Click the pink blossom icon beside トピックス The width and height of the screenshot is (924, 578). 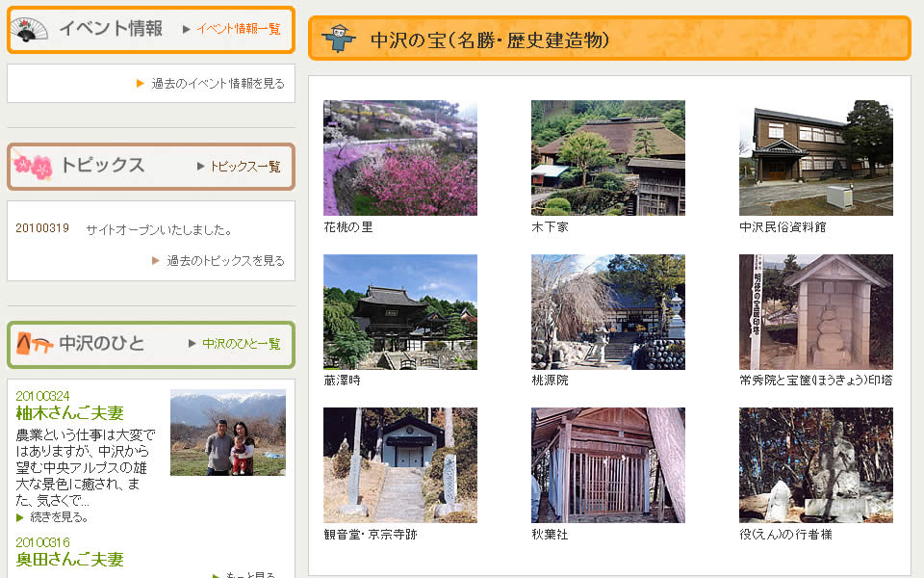33,166
